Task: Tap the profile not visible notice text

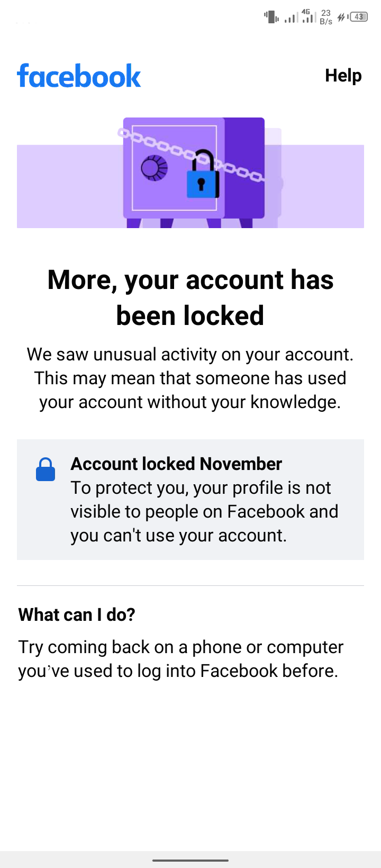Action: point(204,511)
